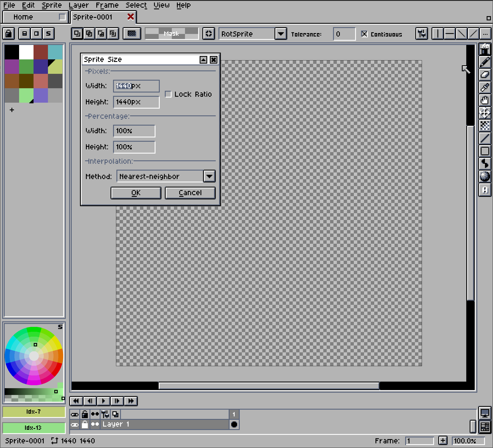Screen dimensions: 493x448
Task: Click the pivot position icon
Action: click(209, 34)
